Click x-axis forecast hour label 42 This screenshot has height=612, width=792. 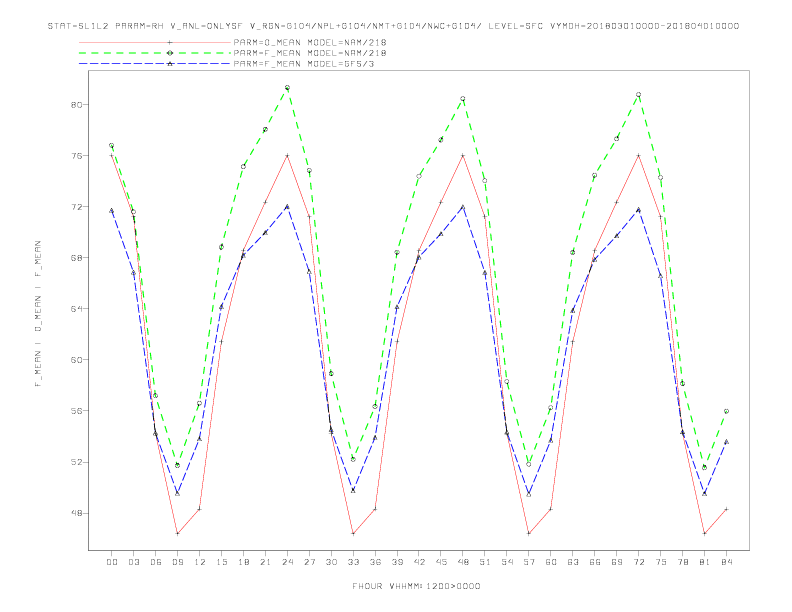click(x=419, y=562)
